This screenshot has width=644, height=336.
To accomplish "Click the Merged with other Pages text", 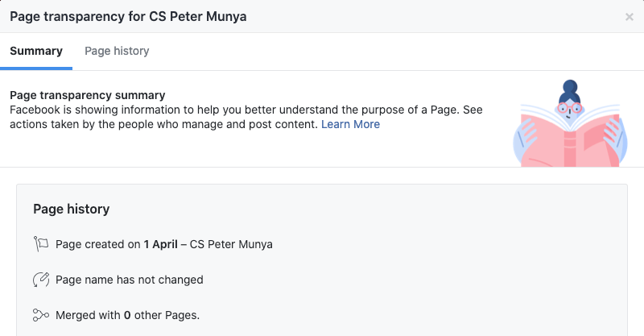I will pyautogui.click(x=128, y=315).
